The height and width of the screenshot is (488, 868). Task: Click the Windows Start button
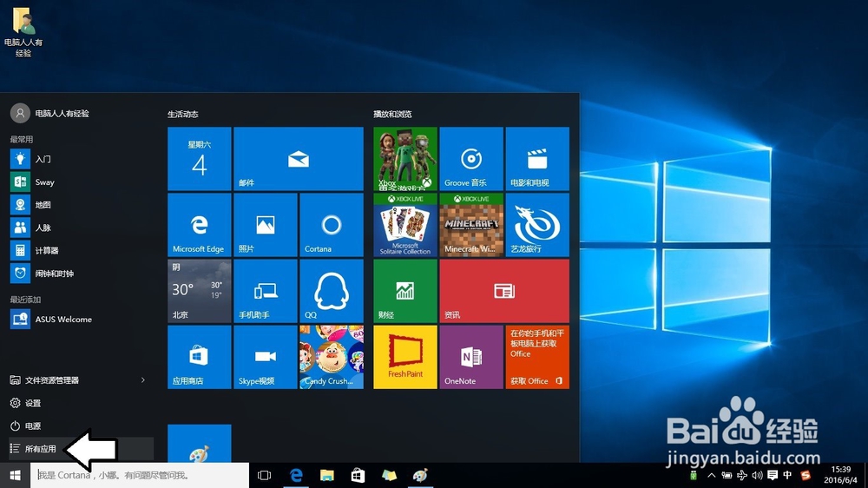[x=15, y=475]
